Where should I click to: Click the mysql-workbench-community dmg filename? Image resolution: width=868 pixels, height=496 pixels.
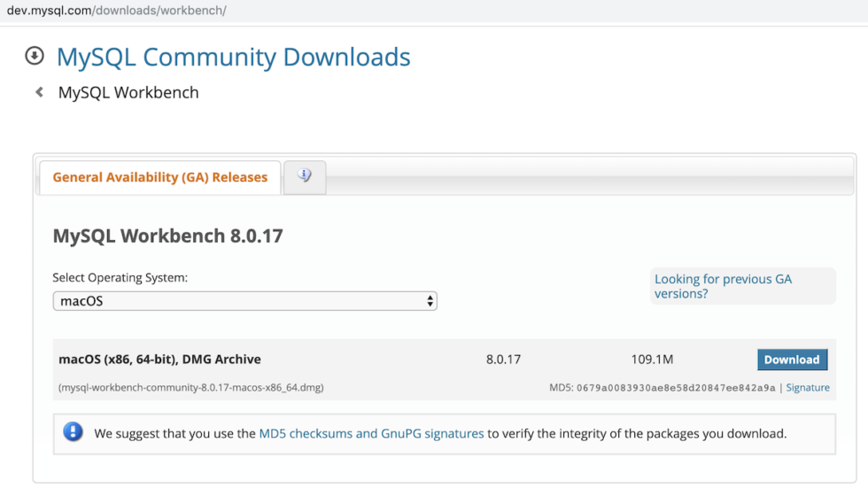[190, 388]
